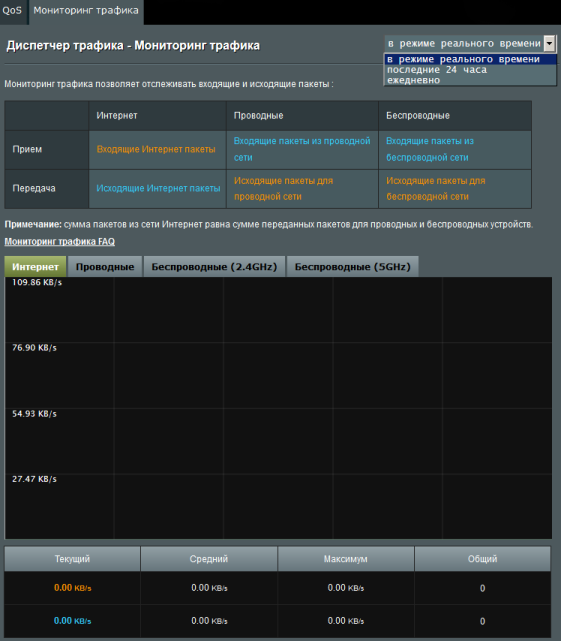Select the Интернет graph tab
The width and height of the screenshot is (561, 641).
[35, 267]
